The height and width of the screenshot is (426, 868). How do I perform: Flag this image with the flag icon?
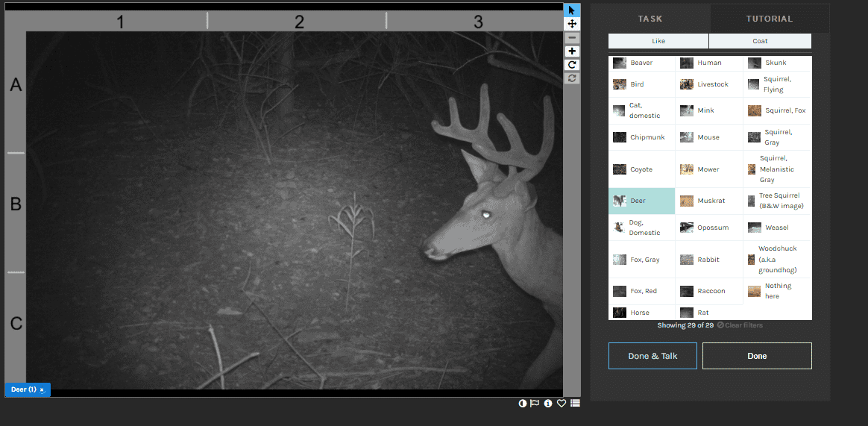click(x=535, y=404)
